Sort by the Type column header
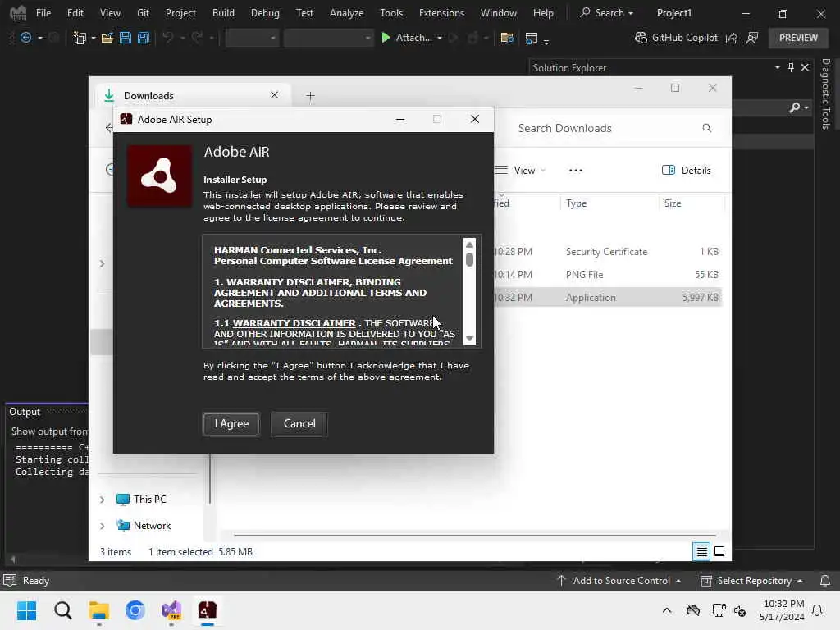840x630 pixels. coord(576,203)
